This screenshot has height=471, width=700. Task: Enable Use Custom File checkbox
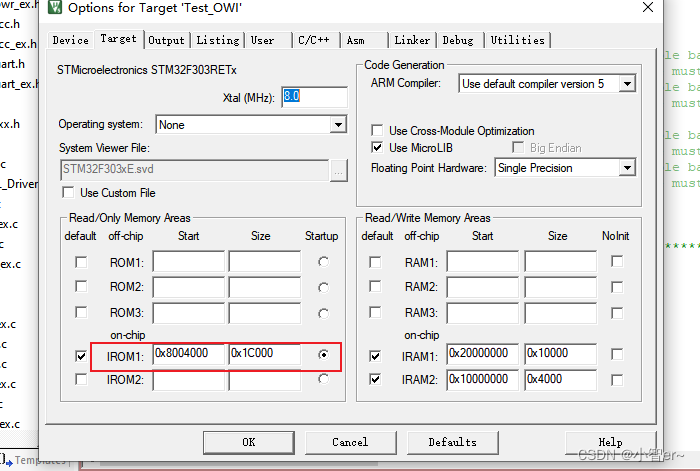point(68,192)
